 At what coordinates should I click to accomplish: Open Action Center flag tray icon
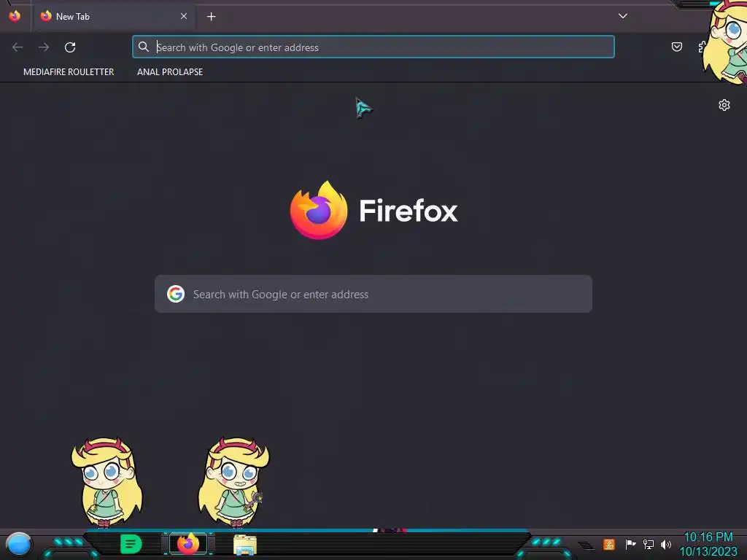click(x=630, y=544)
